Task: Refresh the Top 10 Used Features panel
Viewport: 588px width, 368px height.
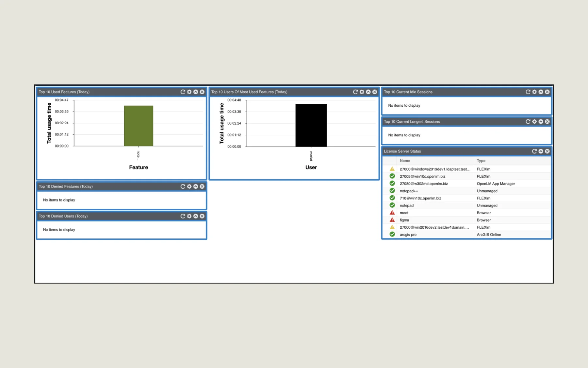Action: tap(183, 92)
